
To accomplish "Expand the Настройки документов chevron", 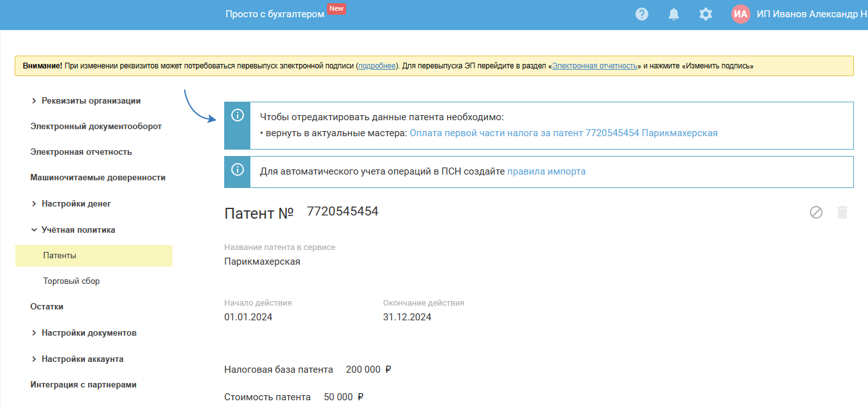I will point(34,333).
